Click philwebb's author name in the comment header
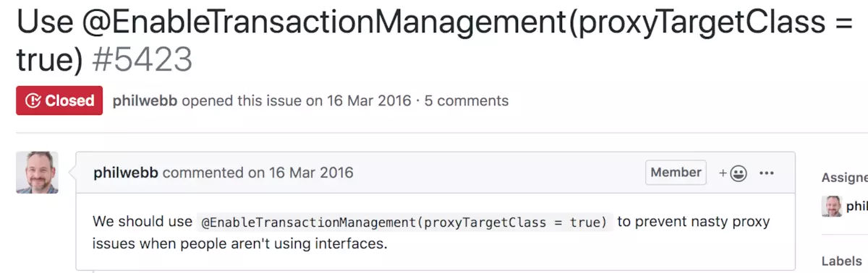 126,173
